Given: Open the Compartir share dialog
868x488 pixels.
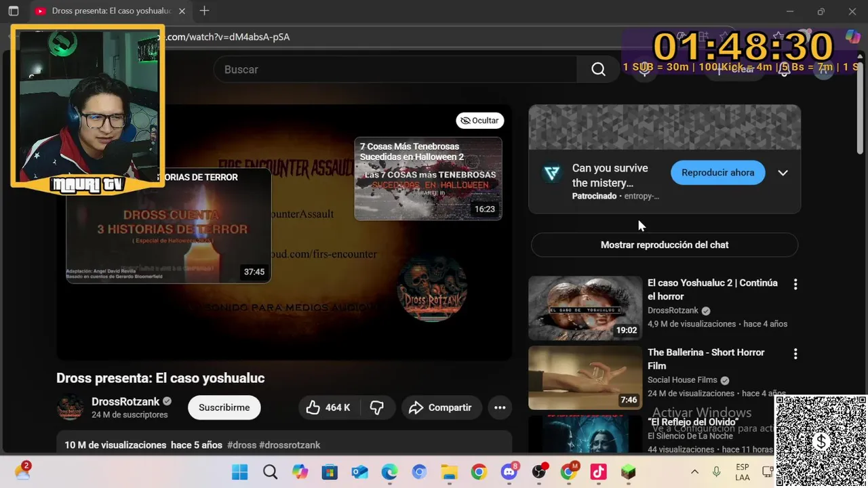Looking at the screenshot, I should pos(441,407).
